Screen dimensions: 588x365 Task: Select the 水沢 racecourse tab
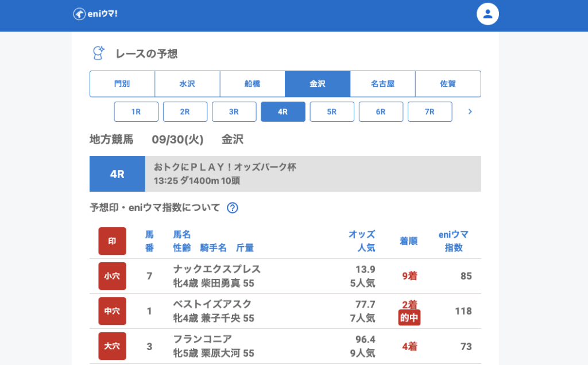pyautogui.click(x=187, y=84)
